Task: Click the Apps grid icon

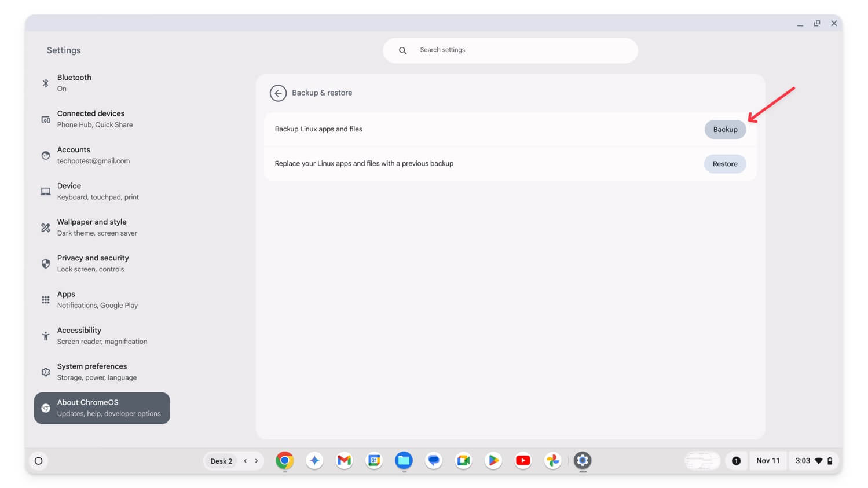Action: coord(46,300)
